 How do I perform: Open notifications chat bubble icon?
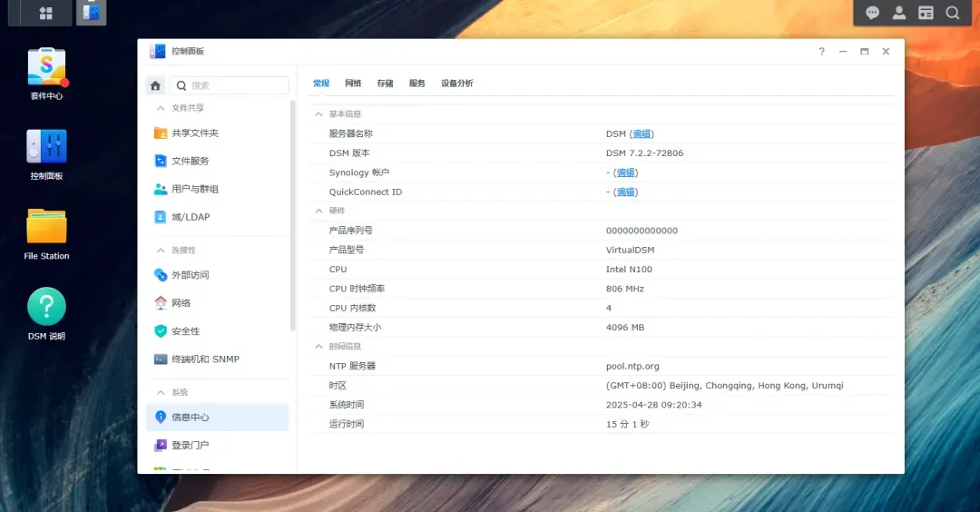click(873, 13)
